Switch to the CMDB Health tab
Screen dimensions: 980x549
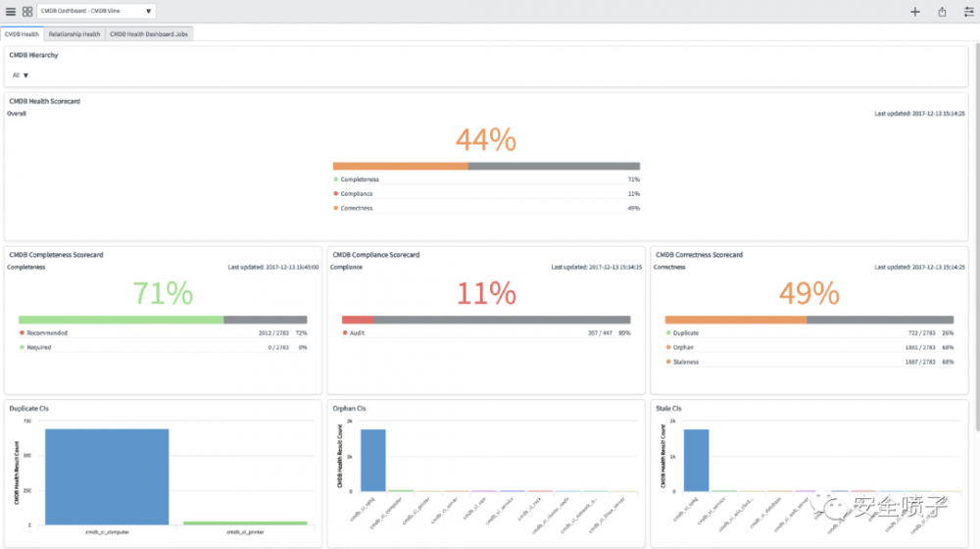[x=22, y=34]
